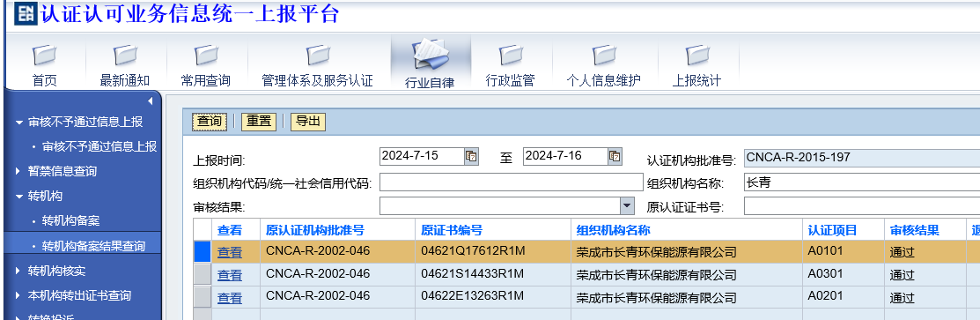Click 通过 result in the A0201 row

coord(902,298)
